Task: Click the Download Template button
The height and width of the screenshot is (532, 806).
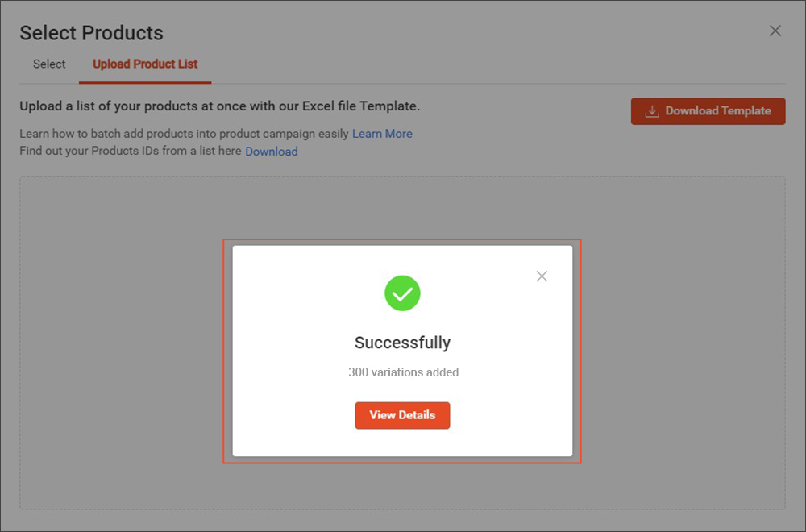Action: coord(708,111)
